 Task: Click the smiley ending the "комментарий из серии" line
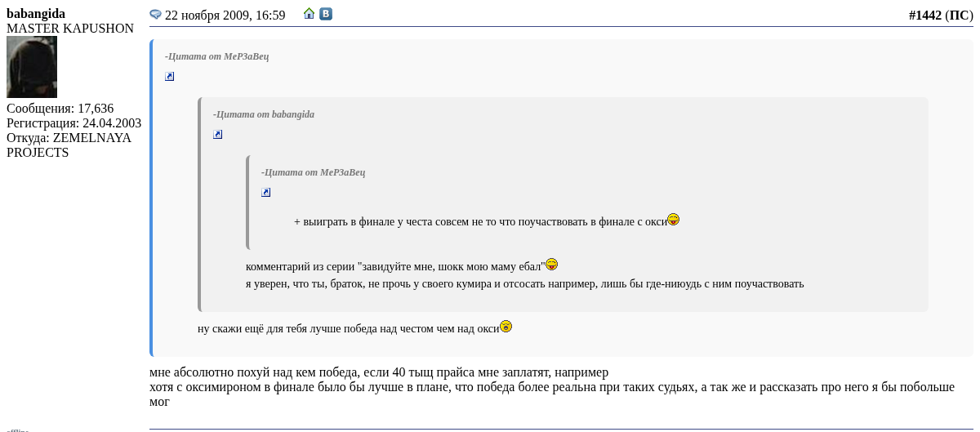pyautogui.click(x=552, y=265)
